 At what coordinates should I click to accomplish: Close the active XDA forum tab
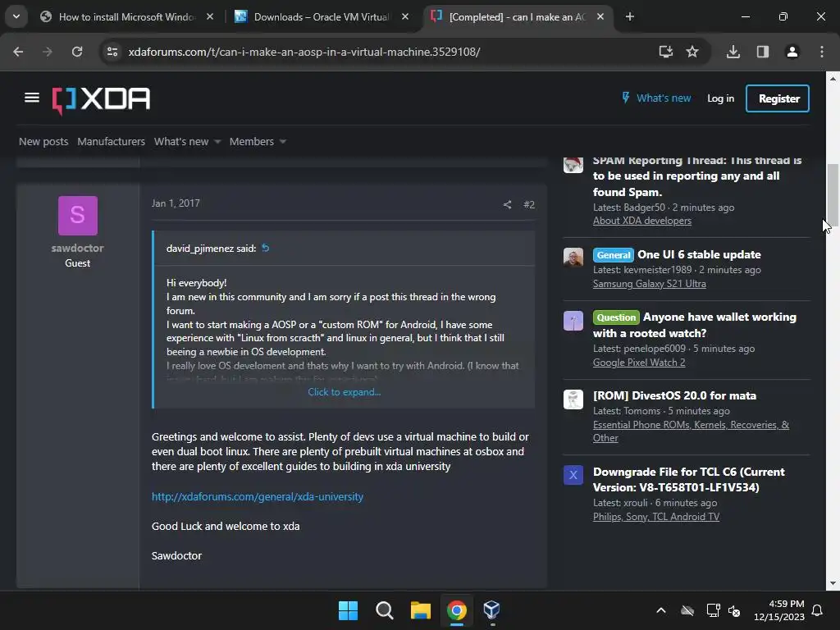pyautogui.click(x=600, y=16)
